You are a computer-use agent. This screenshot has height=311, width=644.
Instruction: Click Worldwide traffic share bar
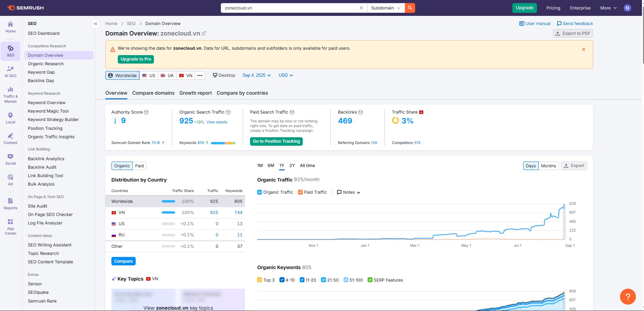click(168, 201)
